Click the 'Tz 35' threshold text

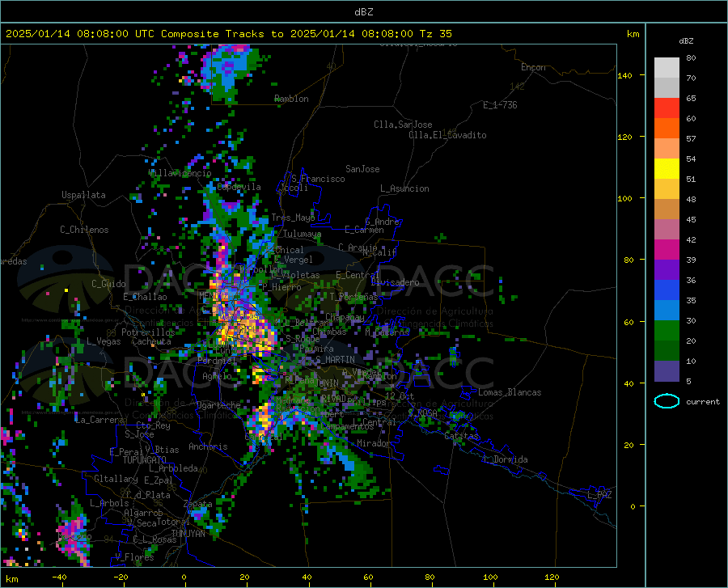(x=436, y=34)
